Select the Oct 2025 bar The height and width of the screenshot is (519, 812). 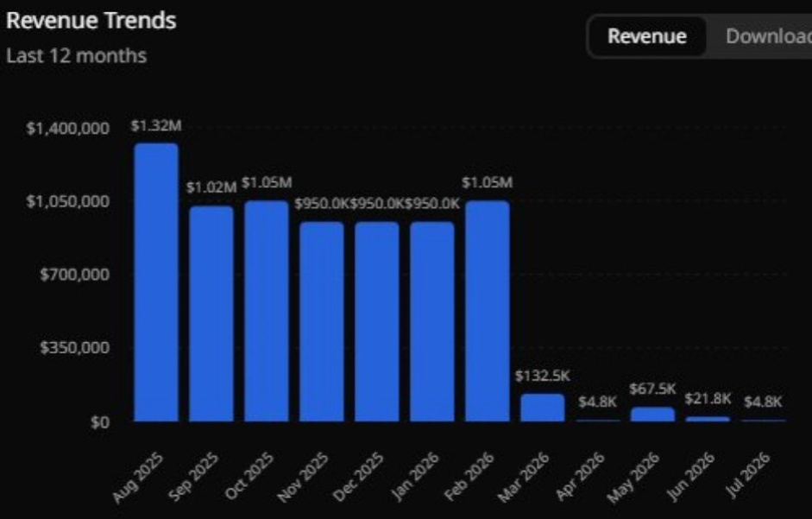tap(267, 311)
